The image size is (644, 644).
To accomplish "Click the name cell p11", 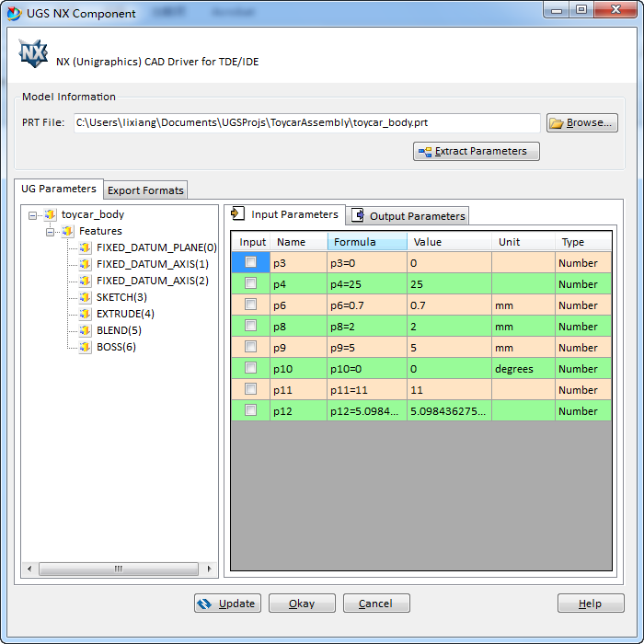I will point(299,390).
